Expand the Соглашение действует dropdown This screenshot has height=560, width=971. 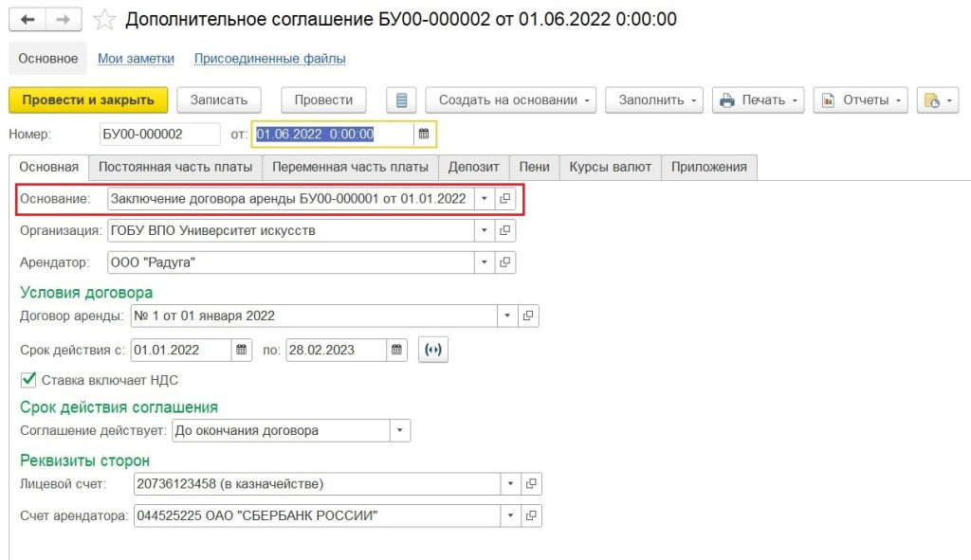400,431
